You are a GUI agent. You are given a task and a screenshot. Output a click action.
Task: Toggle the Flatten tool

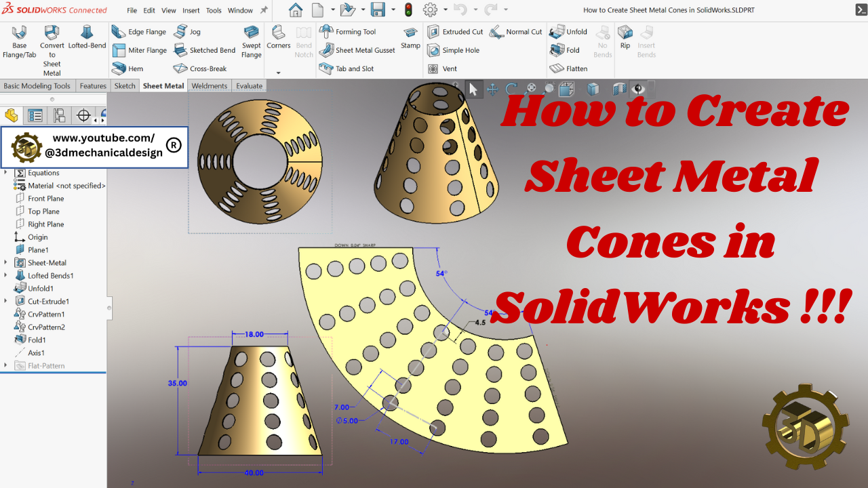tap(568, 68)
